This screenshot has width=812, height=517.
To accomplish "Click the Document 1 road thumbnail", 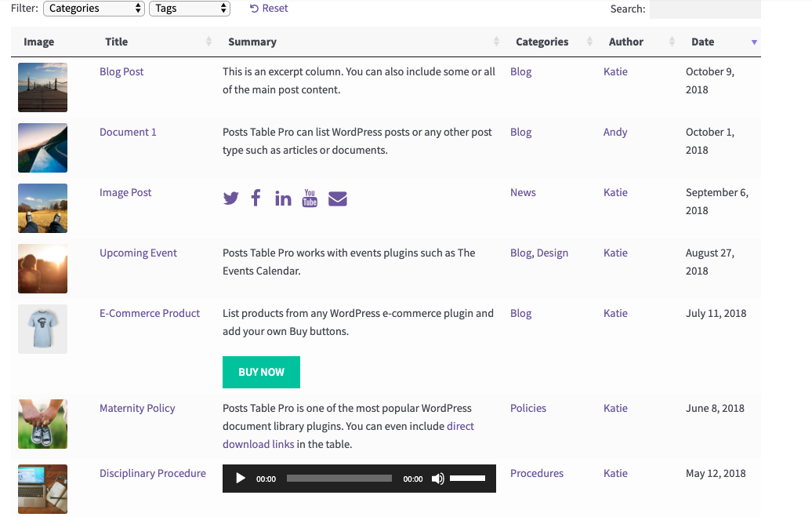I will click(42, 147).
